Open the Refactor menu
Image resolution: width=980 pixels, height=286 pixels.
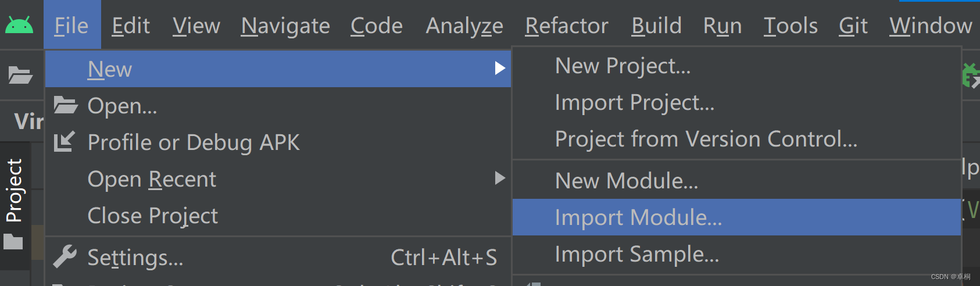tap(567, 26)
